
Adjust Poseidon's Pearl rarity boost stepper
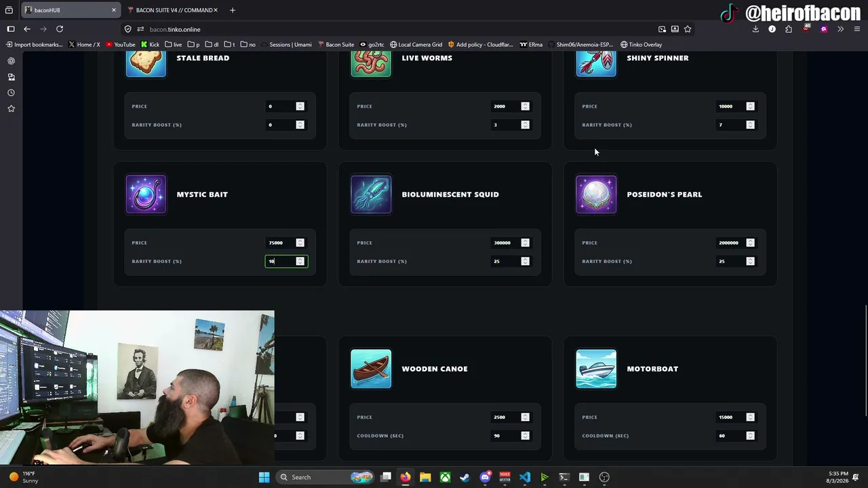point(750,261)
